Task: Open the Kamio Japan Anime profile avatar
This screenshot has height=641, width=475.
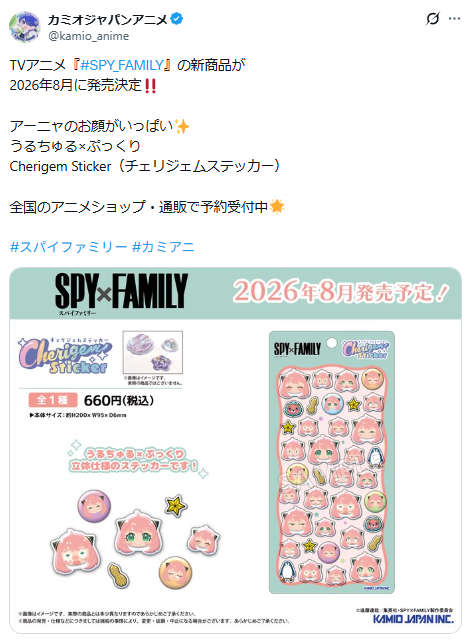Action: 25,27
